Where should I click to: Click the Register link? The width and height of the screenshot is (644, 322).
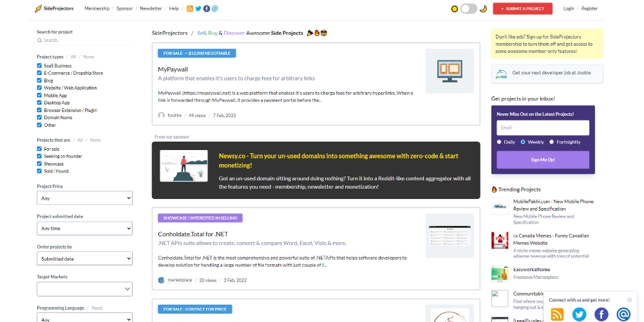tap(589, 8)
